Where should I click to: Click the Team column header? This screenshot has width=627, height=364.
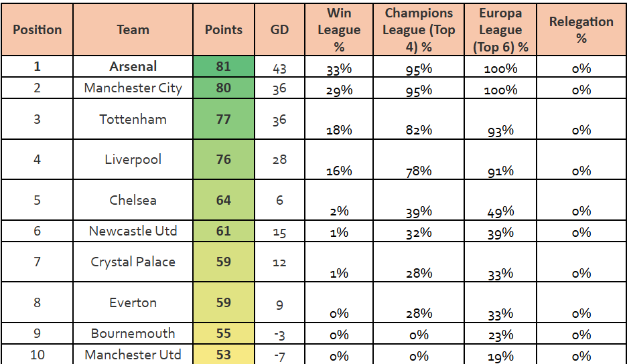tap(133, 29)
